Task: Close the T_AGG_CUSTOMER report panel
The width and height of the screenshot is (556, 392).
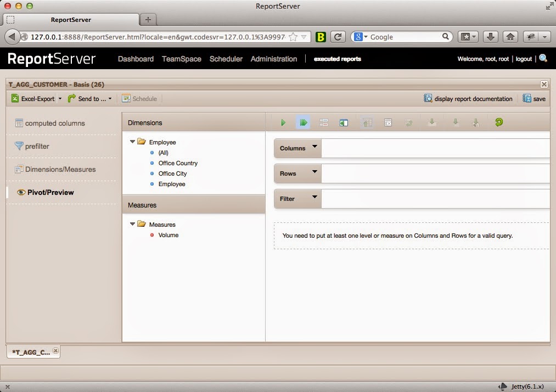Action: [x=544, y=84]
